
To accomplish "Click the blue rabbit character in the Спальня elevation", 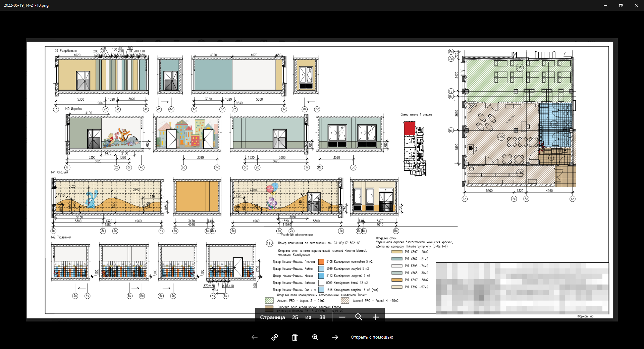I will [x=91, y=199].
